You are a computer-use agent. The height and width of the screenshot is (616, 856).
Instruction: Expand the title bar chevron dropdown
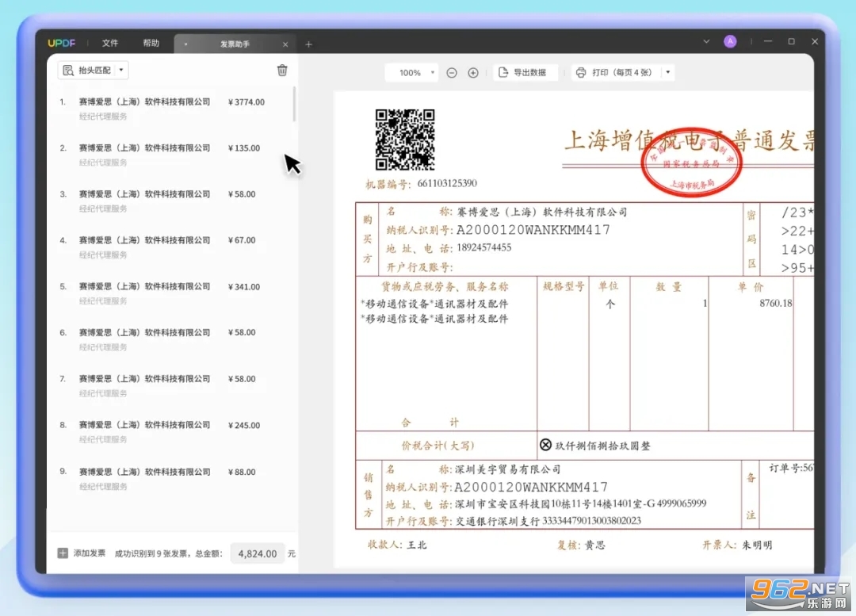(706, 41)
